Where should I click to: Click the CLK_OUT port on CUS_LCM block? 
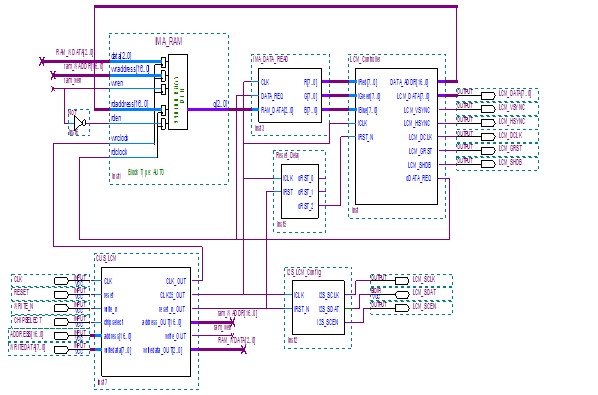(x=176, y=281)
